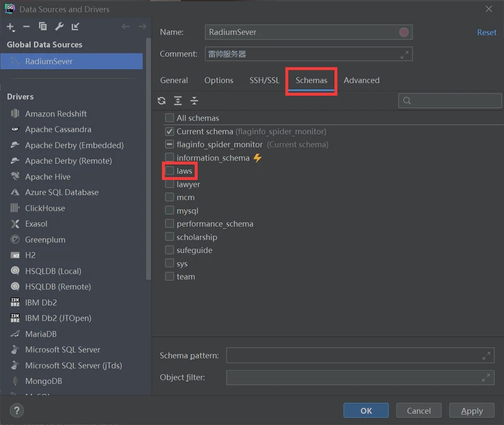
Task: Collapse all schema nodes
Action: point(194,101)
